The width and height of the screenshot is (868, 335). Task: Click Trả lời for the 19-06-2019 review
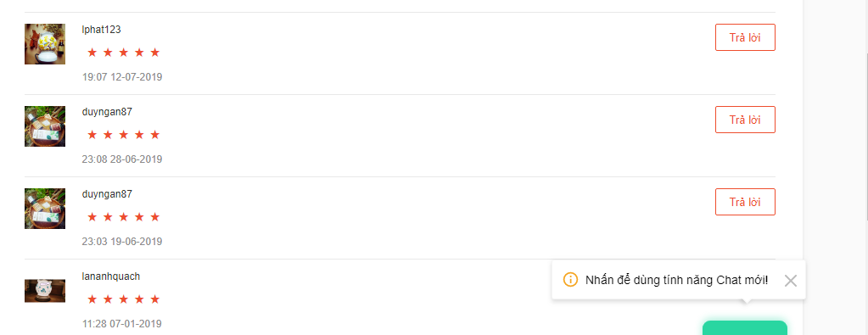745,202
